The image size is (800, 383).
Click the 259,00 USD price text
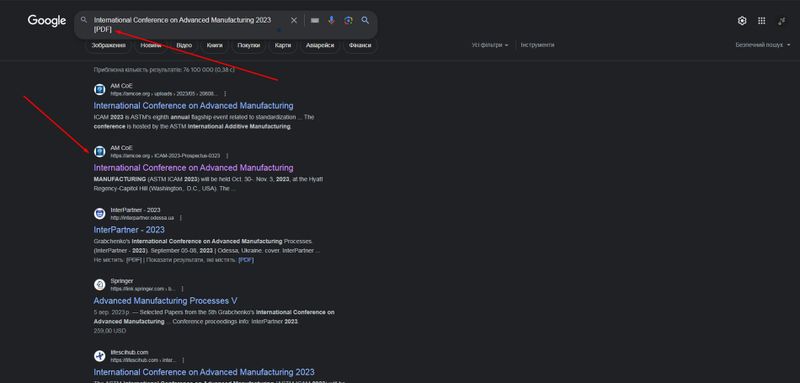[x=110, y=331]
